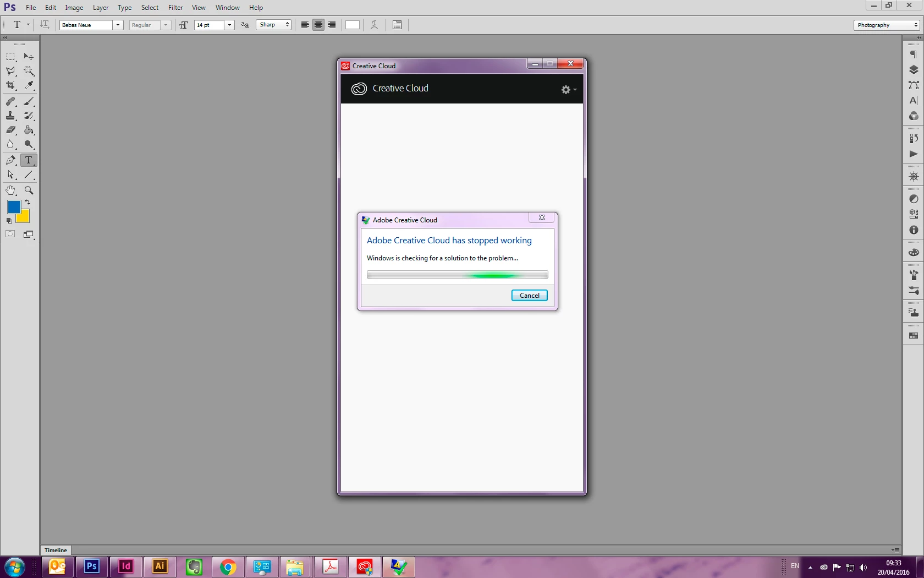
Task: Select the Pen tool
Action: [10, 160]
